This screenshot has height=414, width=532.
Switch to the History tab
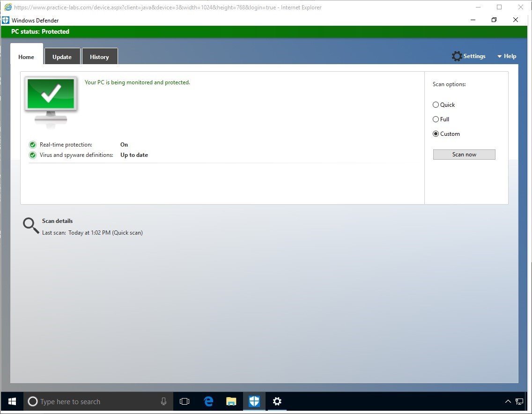pos(99,57)
